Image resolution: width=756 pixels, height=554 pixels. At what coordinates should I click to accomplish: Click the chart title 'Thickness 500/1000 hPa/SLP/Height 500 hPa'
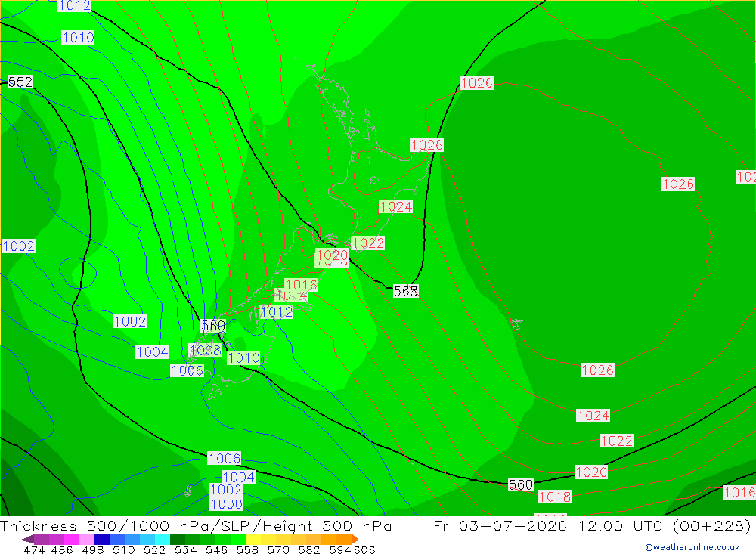point(196,525)
